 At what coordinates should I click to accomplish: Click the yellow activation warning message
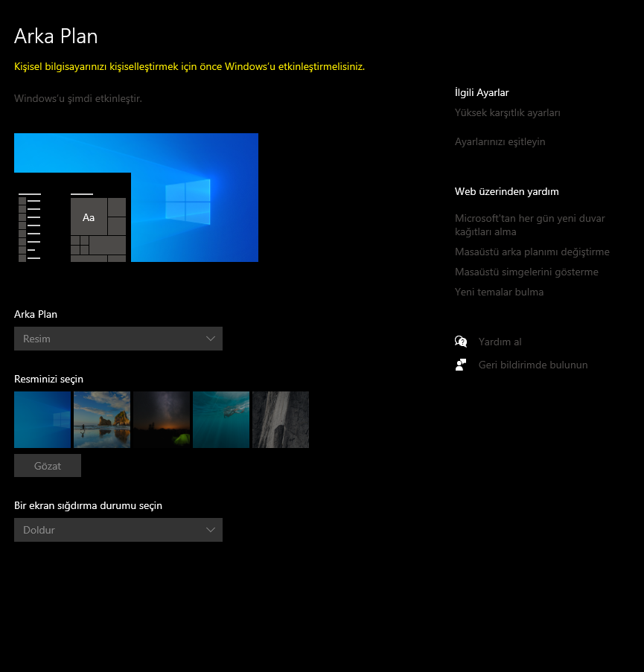[190, 67]
